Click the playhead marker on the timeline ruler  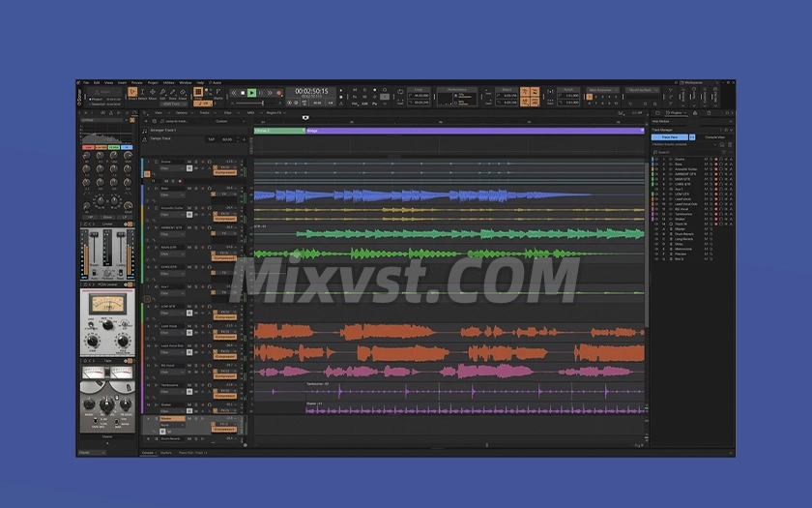[x=305, y=118]
